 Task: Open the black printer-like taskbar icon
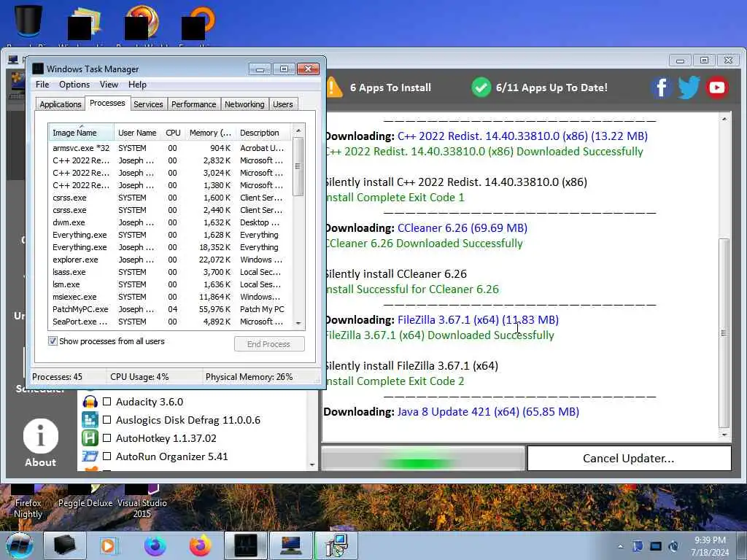click(65, 545)
